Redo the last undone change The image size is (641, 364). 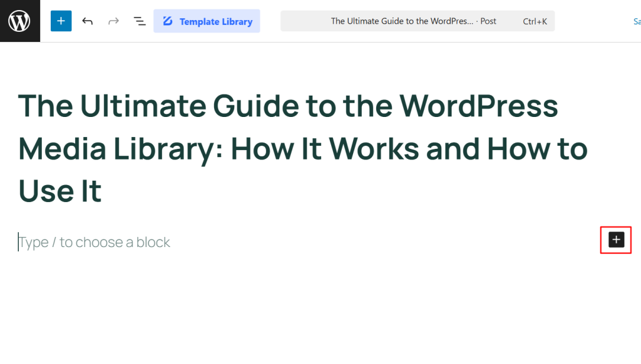click(113, 21)
